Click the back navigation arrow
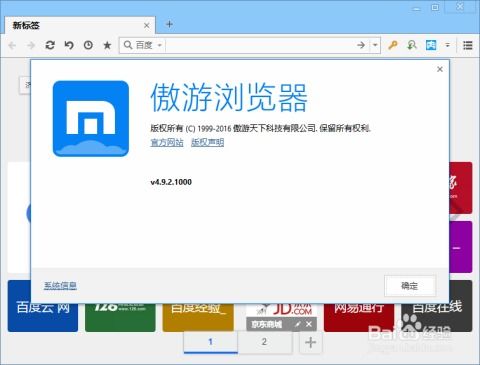480x365 pixels. click(12, 45)
